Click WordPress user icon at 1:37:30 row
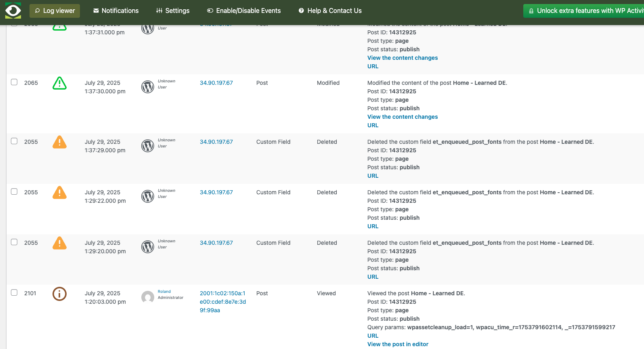 (148, 87)
